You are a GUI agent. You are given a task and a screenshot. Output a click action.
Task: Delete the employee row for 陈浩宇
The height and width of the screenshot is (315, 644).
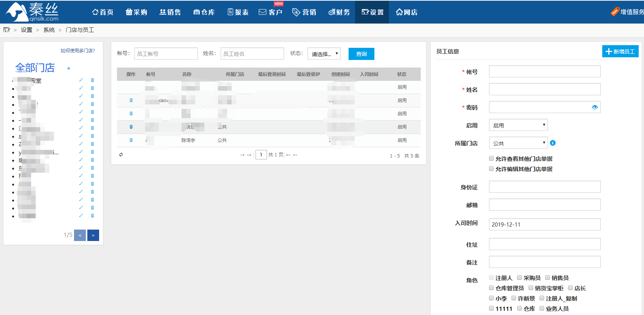point(131,140)
